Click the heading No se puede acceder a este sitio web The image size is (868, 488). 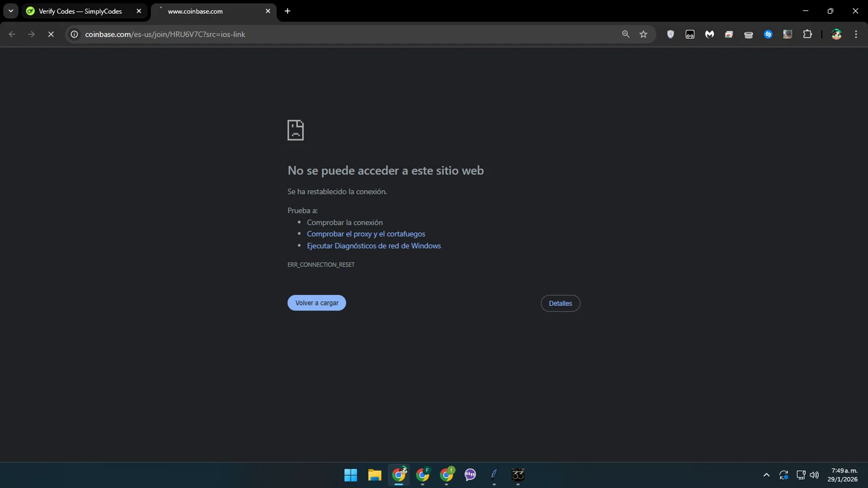pyautogui.click(x=385, y=171)
